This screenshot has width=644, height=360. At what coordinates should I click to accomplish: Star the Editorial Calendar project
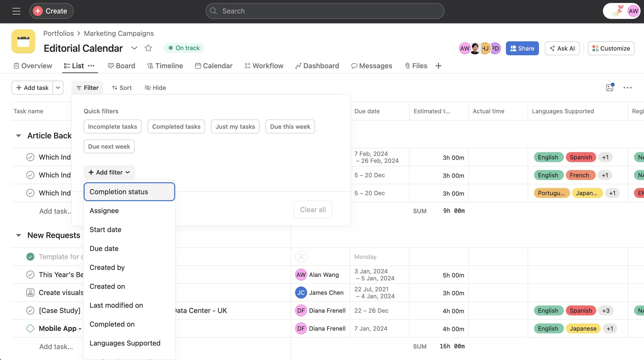148,48
